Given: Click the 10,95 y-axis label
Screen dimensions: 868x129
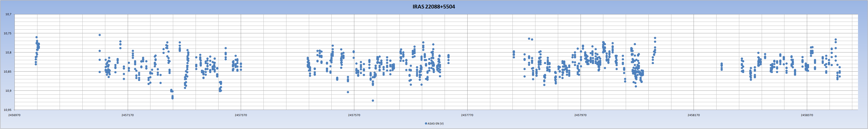Looking at the screenshot, I should (7, 110).
